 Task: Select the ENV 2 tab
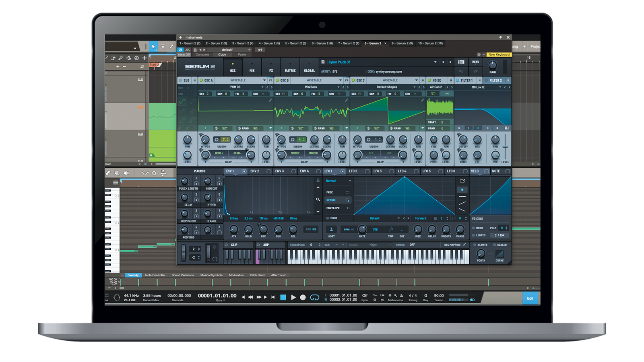255,171
